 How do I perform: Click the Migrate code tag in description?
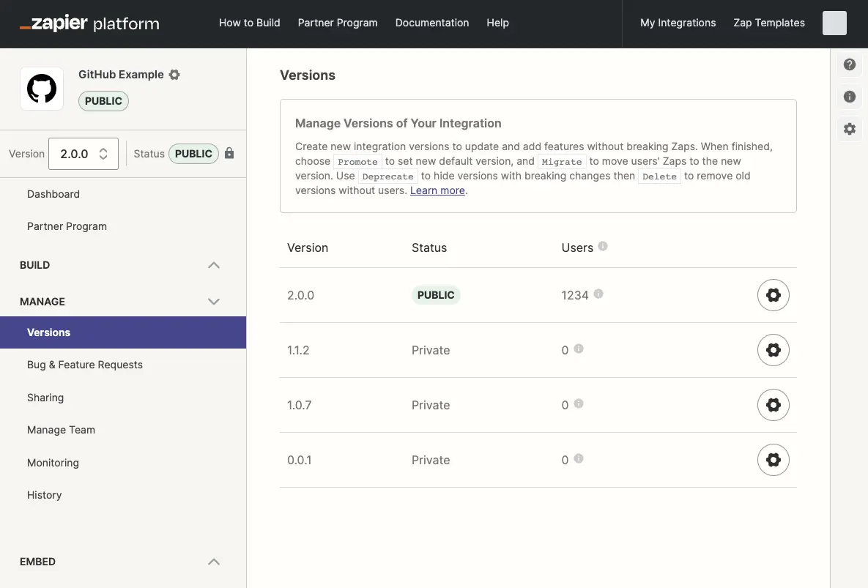[562, 162]
